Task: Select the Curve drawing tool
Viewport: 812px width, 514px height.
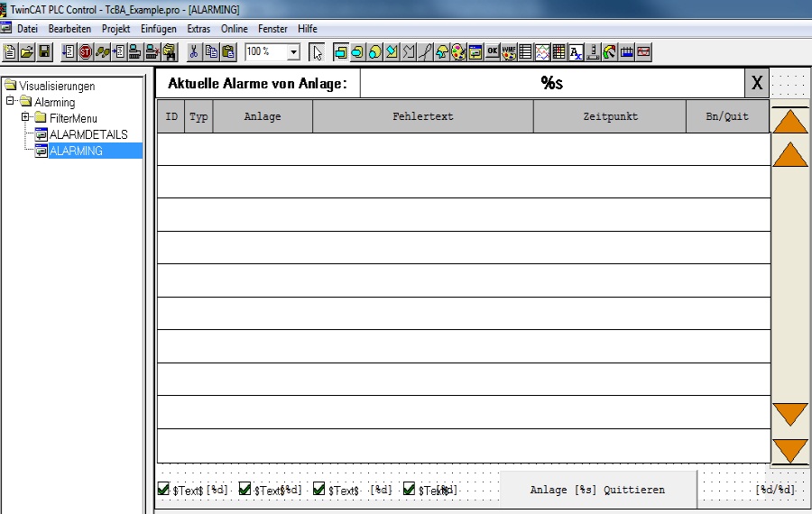Action: (425, 51)
